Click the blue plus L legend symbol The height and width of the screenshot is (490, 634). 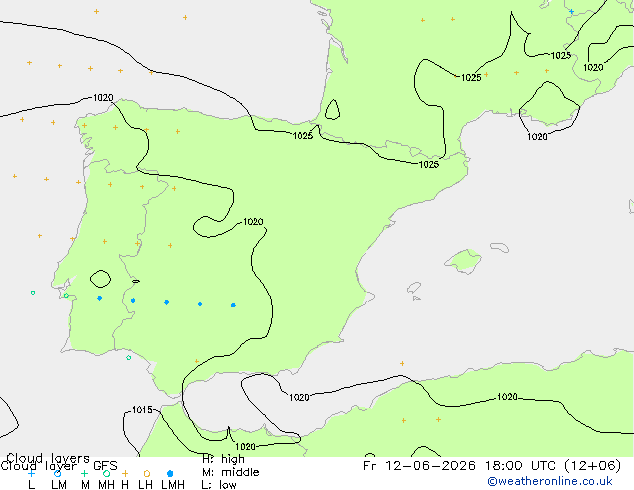click(x=31, y=473)
